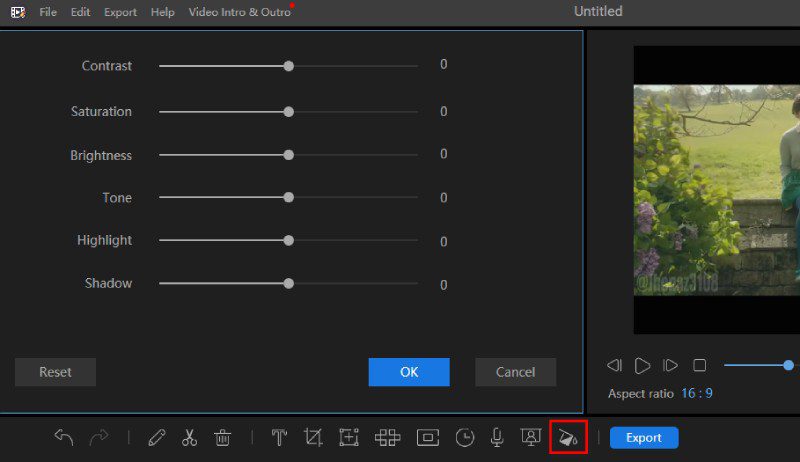The image size is (800, 462).
Task: Click the scissors split tool
Action: (x=189, y=438)
